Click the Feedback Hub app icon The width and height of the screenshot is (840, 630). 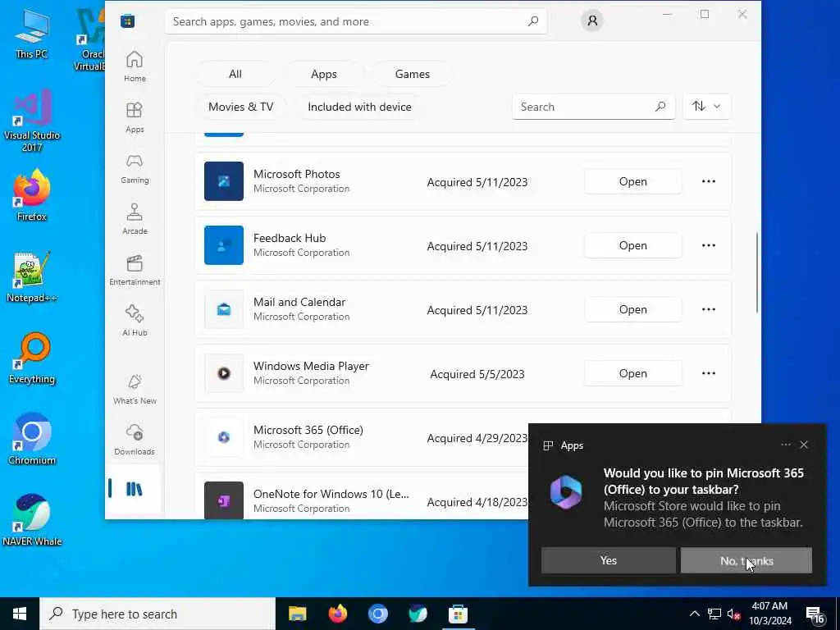tap(224, 245)
